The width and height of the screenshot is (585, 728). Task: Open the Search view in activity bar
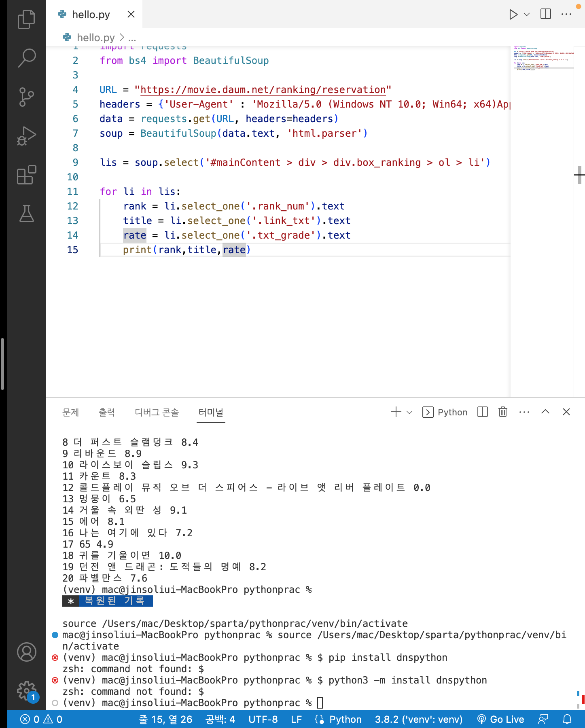(27, 58)
